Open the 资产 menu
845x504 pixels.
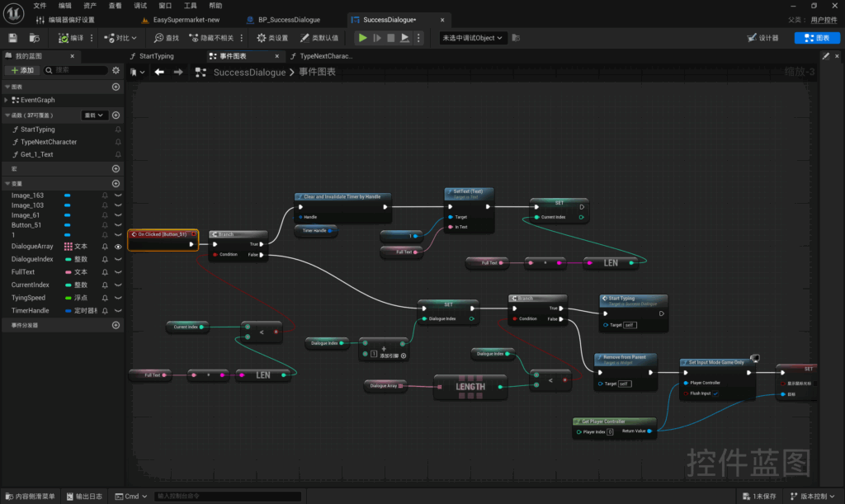pos(90,6)
